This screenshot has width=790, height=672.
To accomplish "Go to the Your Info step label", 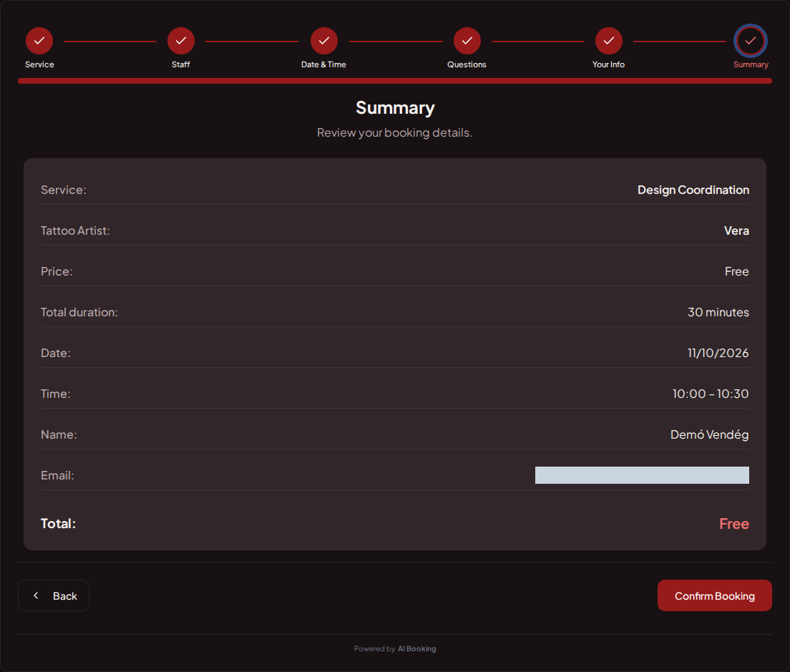I will tap(609, 64).
